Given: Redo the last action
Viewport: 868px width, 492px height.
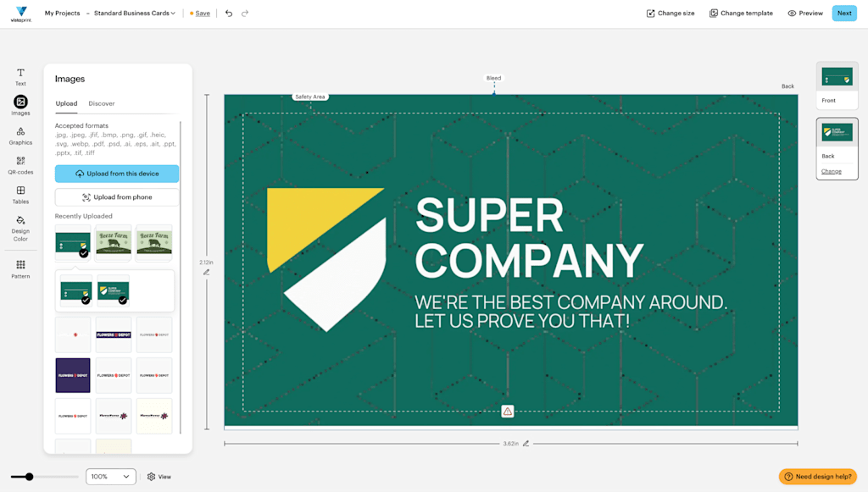Looking at the screenshot, I should (x=245, y=14).
